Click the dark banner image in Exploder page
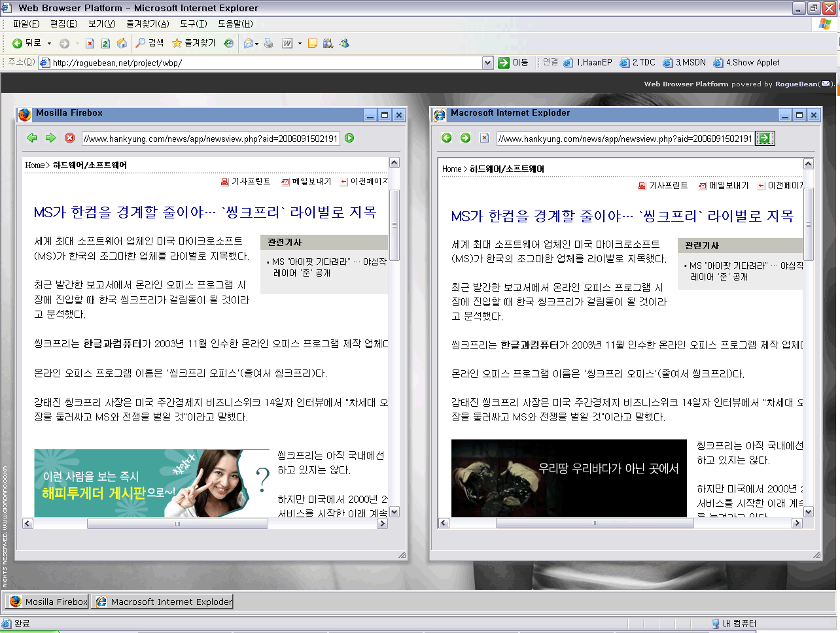840x633 pixels. (x=569, y=478)
